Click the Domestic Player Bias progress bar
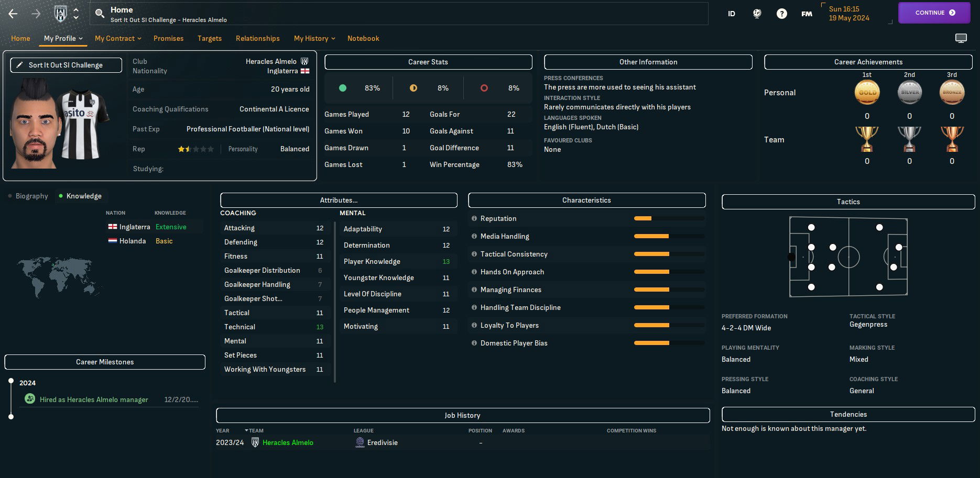Image resolution: width=980 pixels, height=478 pixels. (x=669, y=343)
